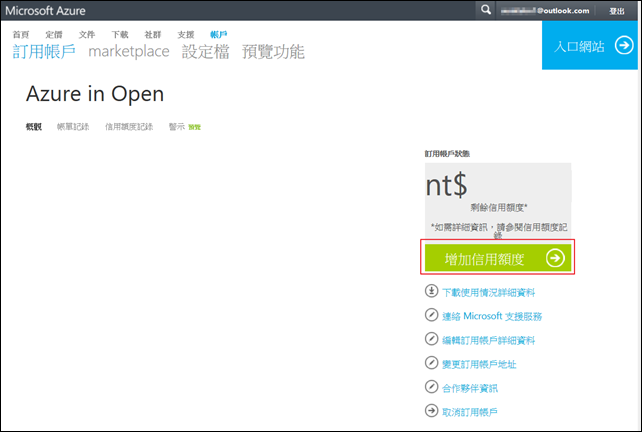Viewport: 642px width, 432px height.
Task: Click the arrow icon on 入口網站 tile
Action: point(622,46)
